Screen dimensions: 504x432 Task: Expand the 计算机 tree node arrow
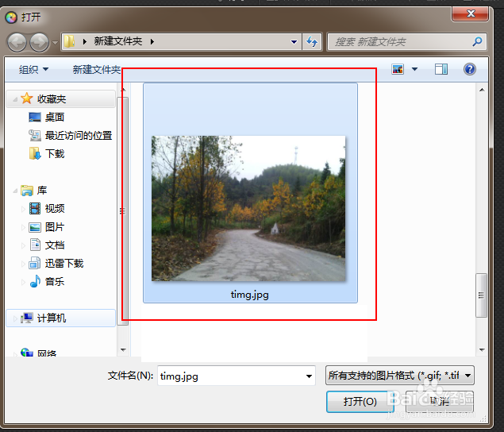pyautogui.click(x=15, y=318)
